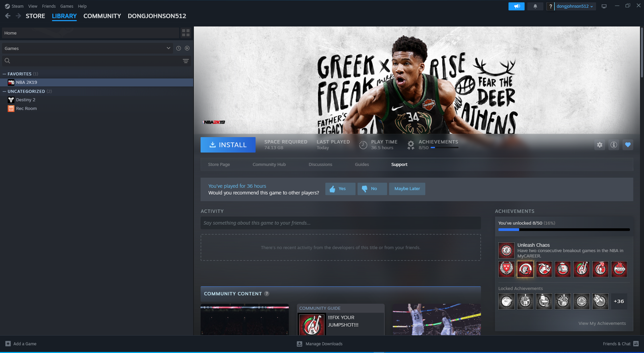Viewport: 644px width, 353px height.
Task: Collapse the Favorites category
Action: pyautogui.click(x=5, y=74)
